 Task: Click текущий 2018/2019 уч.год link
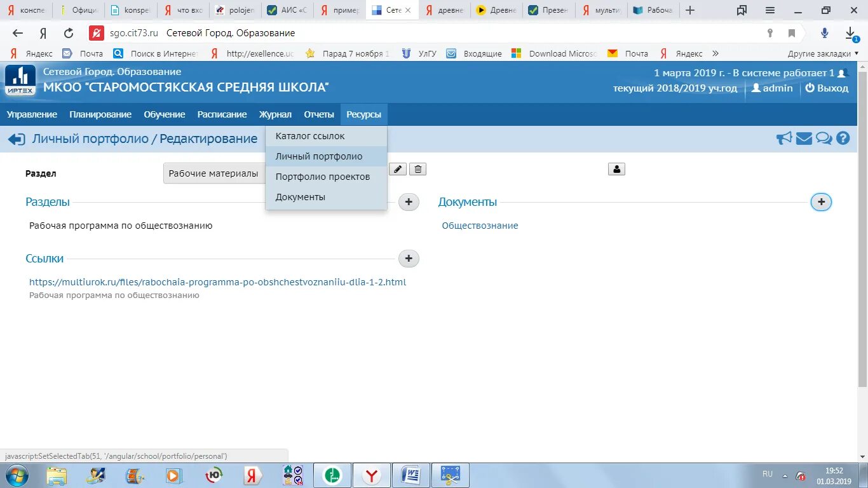(675, 88)
